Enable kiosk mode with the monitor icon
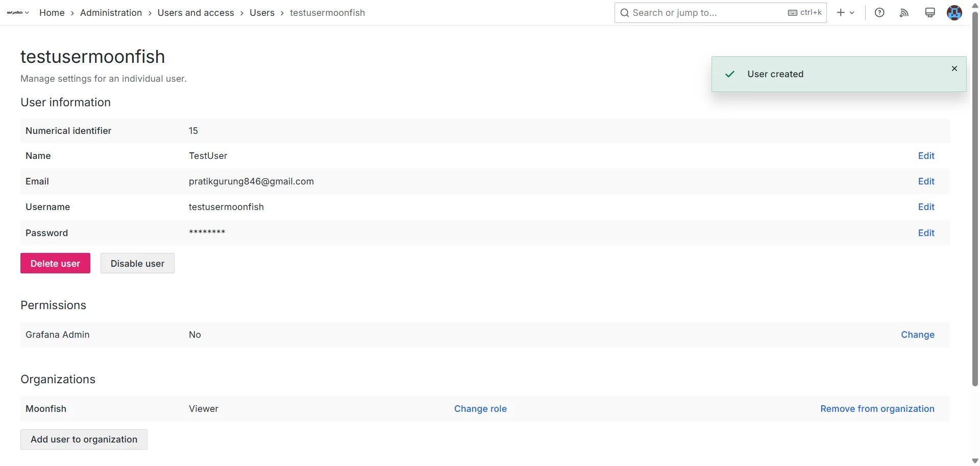This screenshot has width=980, height=466. point(929,12)
